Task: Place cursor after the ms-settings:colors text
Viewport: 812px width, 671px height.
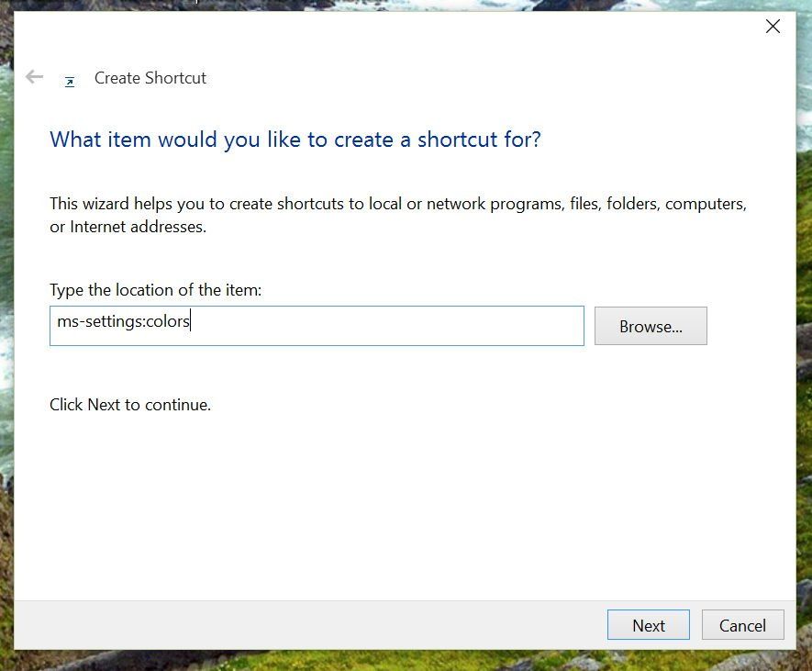Action: pyautogui.click(x=190, y=321)
